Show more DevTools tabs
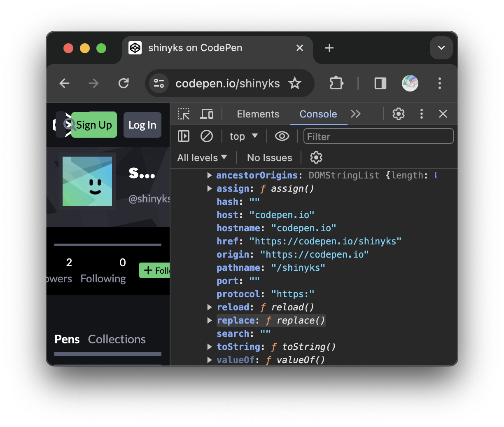The width and height of the screenshot is (504, 427). tap(356, 114)
